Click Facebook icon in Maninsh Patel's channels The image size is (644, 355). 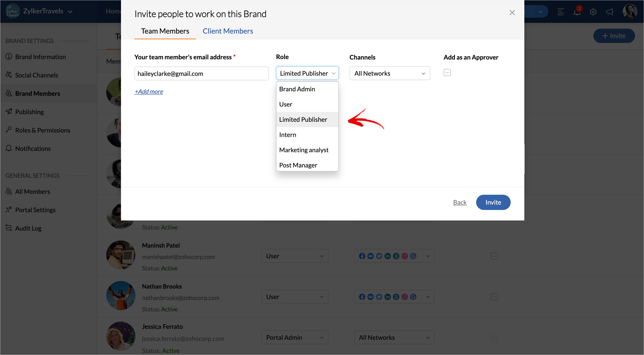point(362,256)
